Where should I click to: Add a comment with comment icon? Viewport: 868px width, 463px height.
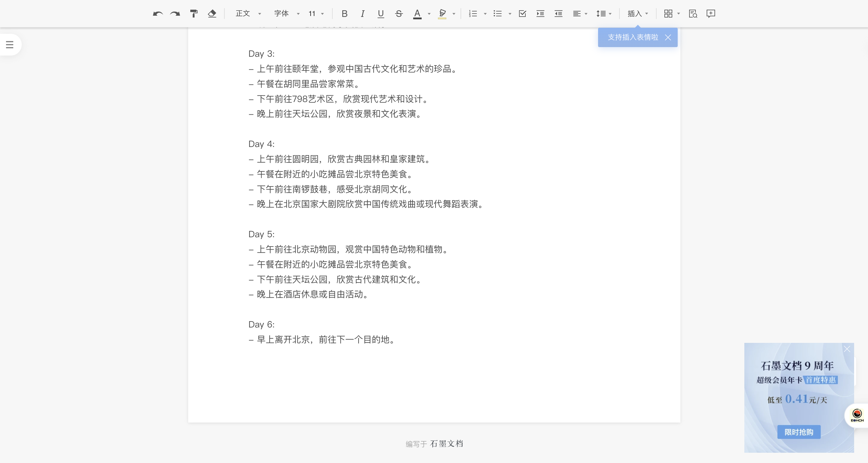tap(711, 14)
